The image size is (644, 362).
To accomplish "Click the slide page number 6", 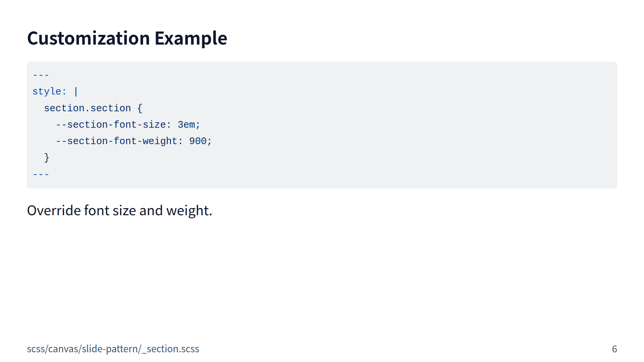I will tap(614, 349).
